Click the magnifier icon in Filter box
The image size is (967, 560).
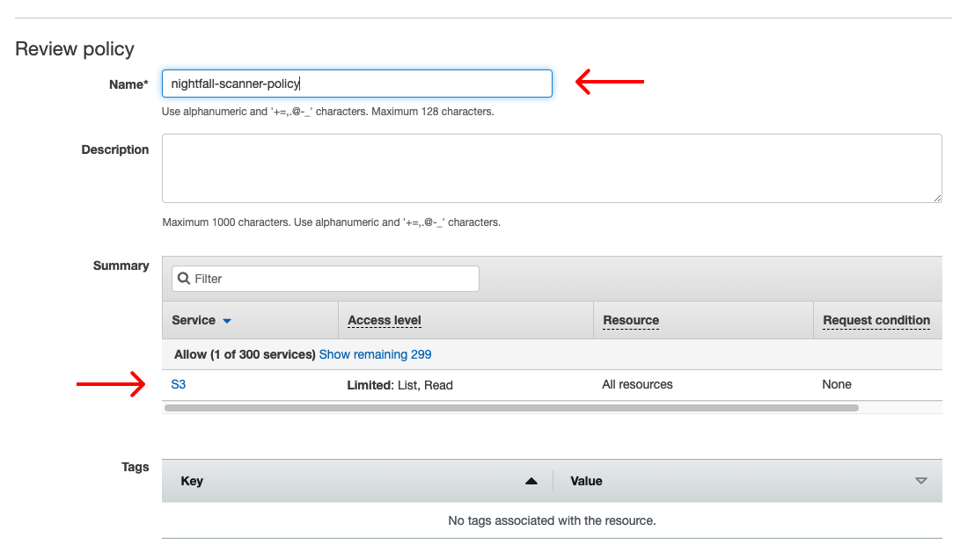tap(184, 279)
